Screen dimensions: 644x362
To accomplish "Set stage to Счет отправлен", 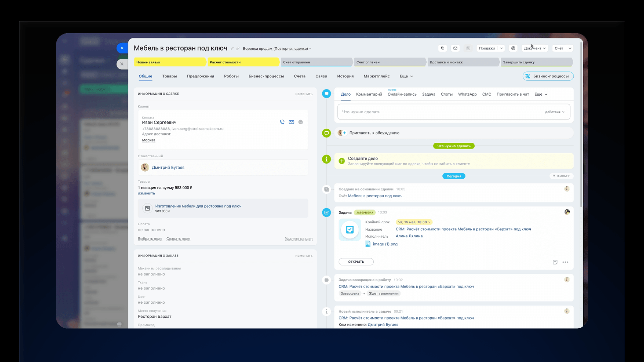I will pos(317,62).
